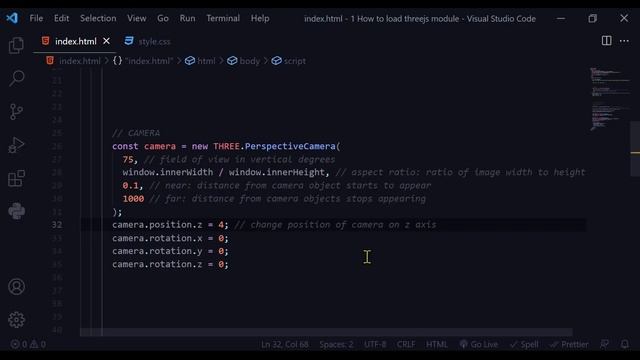Click the value 1000 in the code

coord(133,199)
